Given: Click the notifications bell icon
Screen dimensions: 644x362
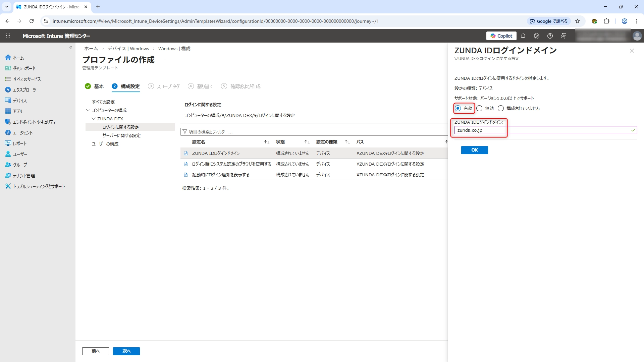Looking at the screenshot, I should 523,36.
